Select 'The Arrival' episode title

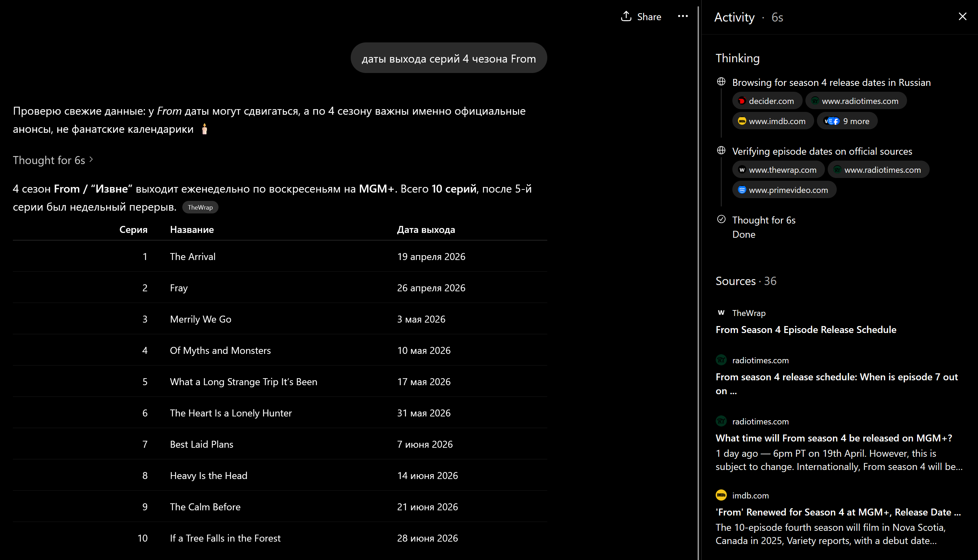[192, 257]
